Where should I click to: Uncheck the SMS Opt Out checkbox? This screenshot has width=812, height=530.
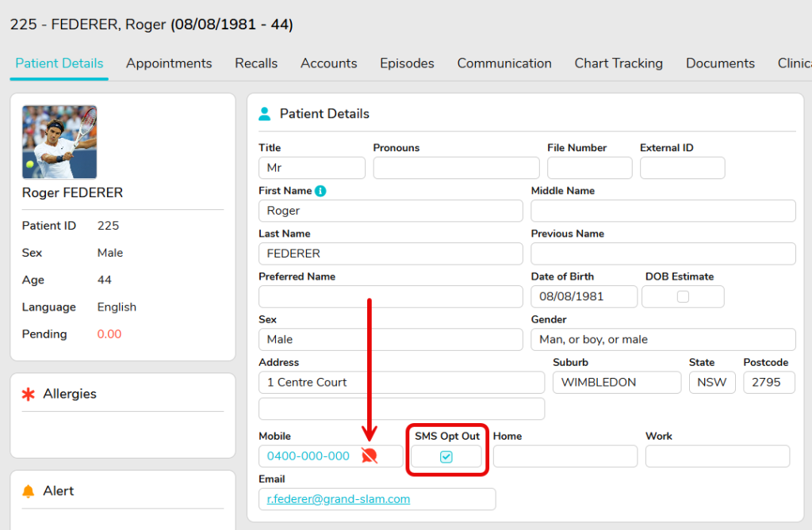click(x=446, y=456)
